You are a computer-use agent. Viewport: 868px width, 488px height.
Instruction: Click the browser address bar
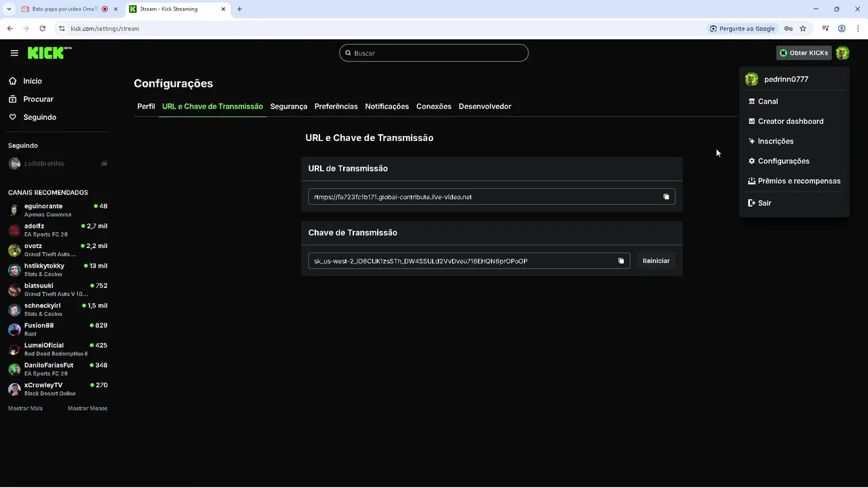(380, 28)
